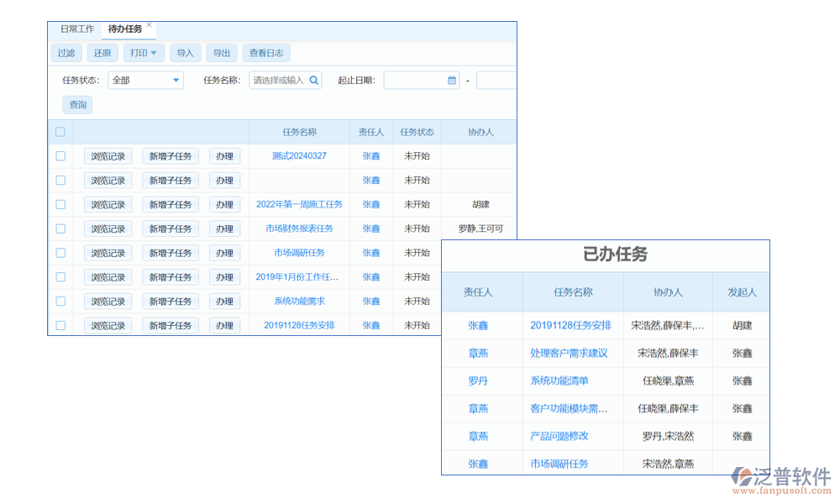
Task: Switch to the 日常工作 tab
Action: pyautogui.click(x=77, y=29)
